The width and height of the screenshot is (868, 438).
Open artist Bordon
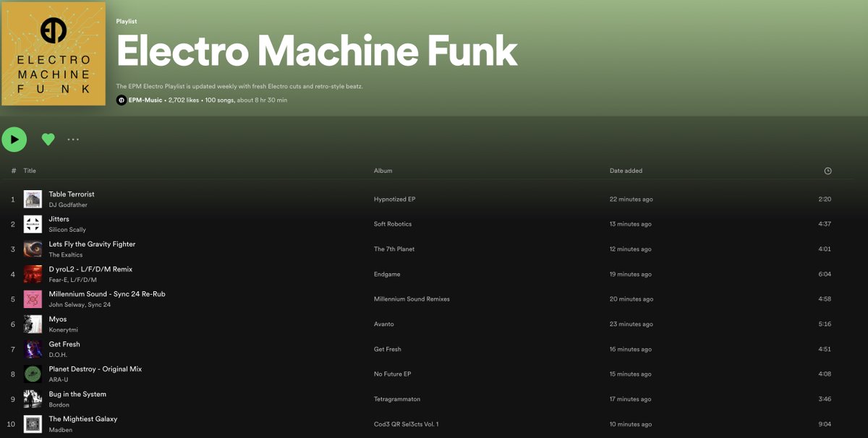[x=59, y=405]
